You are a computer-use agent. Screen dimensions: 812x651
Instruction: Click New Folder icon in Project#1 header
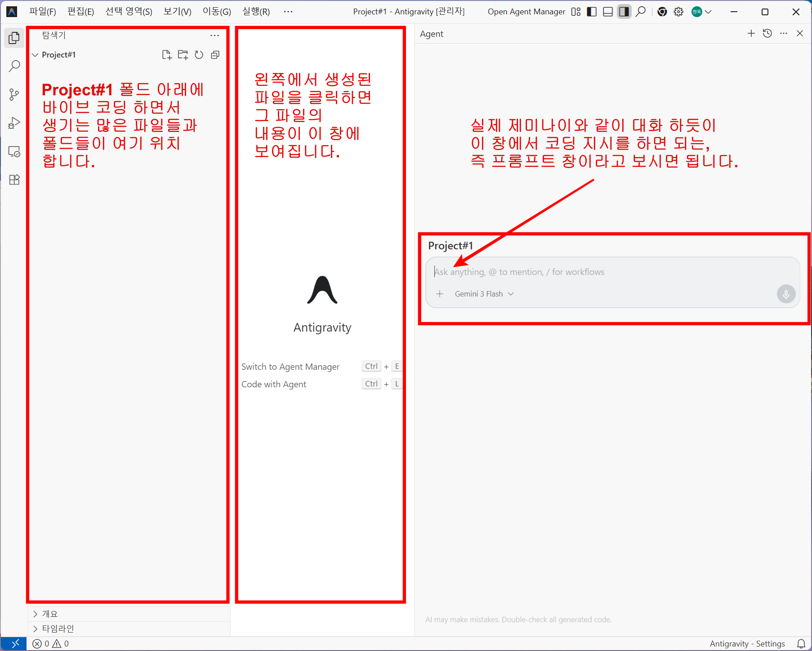tap(183, 55)
